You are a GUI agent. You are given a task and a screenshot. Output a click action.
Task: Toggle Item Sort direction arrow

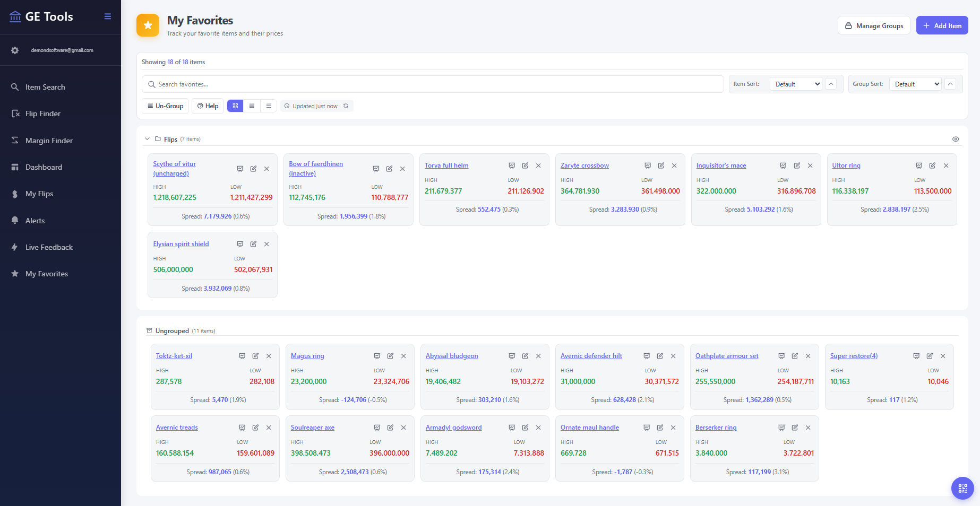tap(831, 84)
